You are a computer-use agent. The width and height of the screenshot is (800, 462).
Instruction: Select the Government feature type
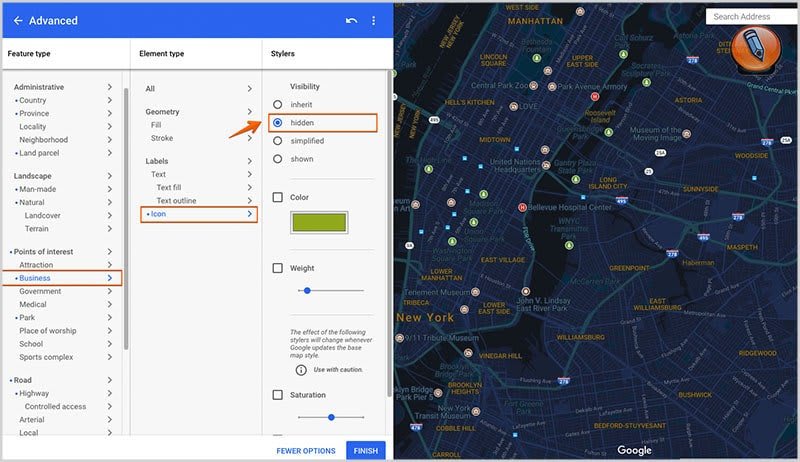(40, 291)
